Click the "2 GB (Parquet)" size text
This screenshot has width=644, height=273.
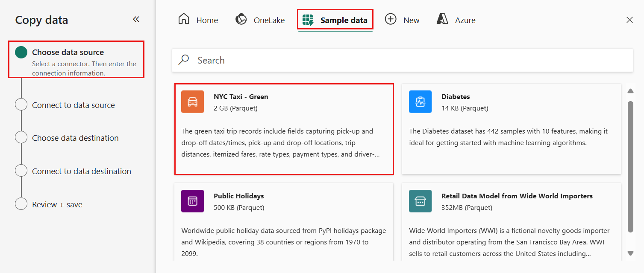(235, 108)
